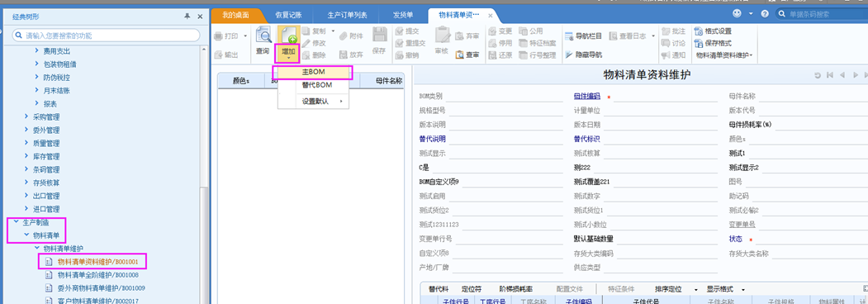Click the 定位符 button
The height and width of the screenshot is (304, 868).
(x=472, y=290)
